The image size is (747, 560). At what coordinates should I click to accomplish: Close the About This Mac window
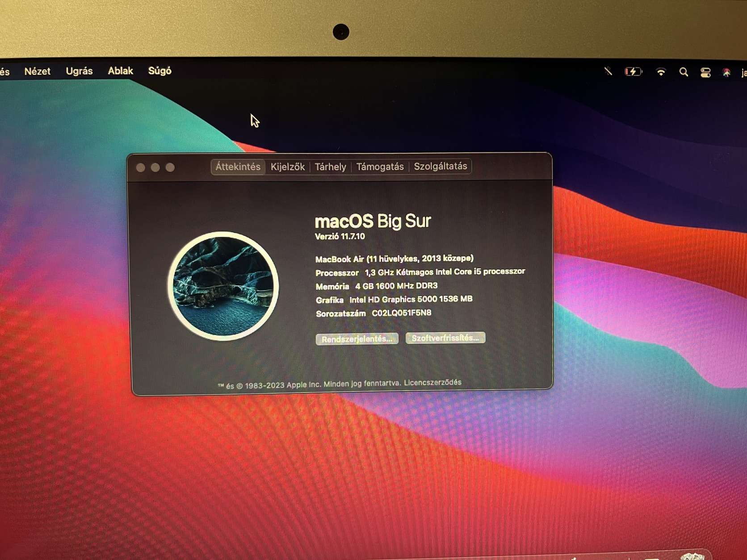tap(141, 167)
